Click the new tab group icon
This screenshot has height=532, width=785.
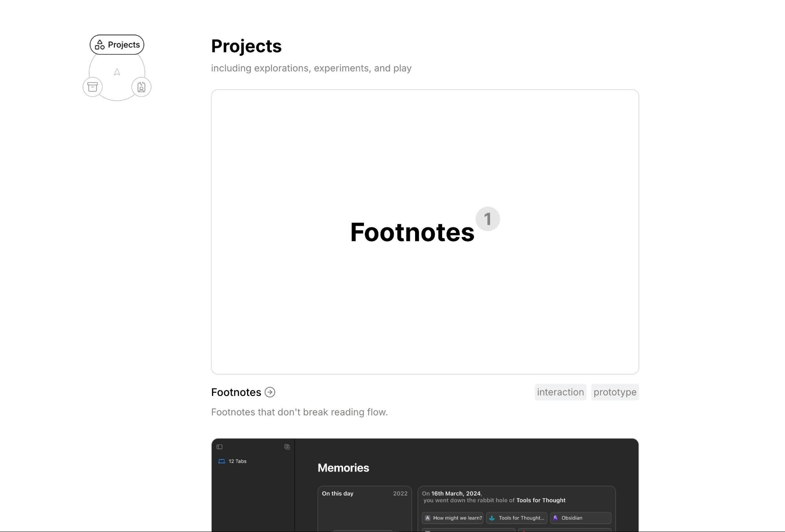[287, 447]
